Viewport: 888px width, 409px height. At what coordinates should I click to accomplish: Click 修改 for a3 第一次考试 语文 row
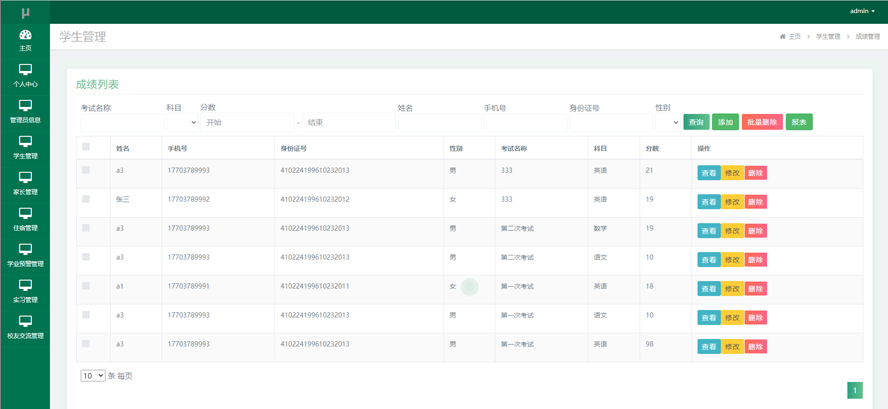732,317
